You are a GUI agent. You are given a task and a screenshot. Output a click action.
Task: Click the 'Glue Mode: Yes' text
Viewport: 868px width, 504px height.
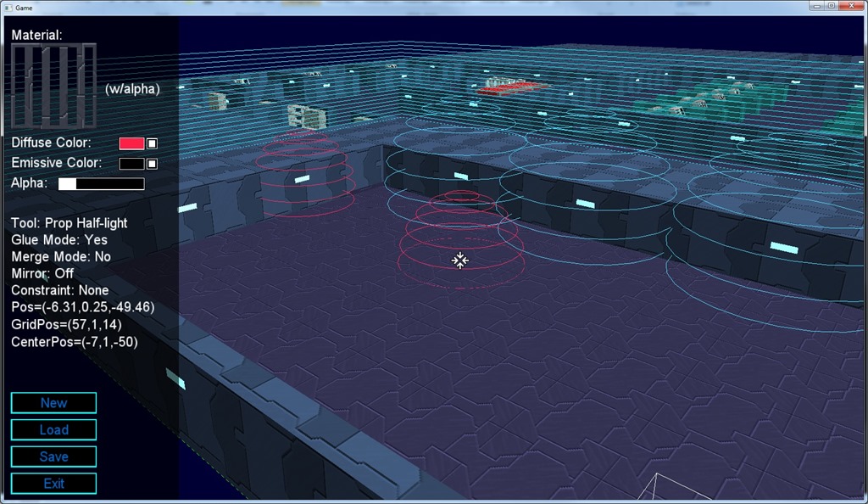click(59, 240)
